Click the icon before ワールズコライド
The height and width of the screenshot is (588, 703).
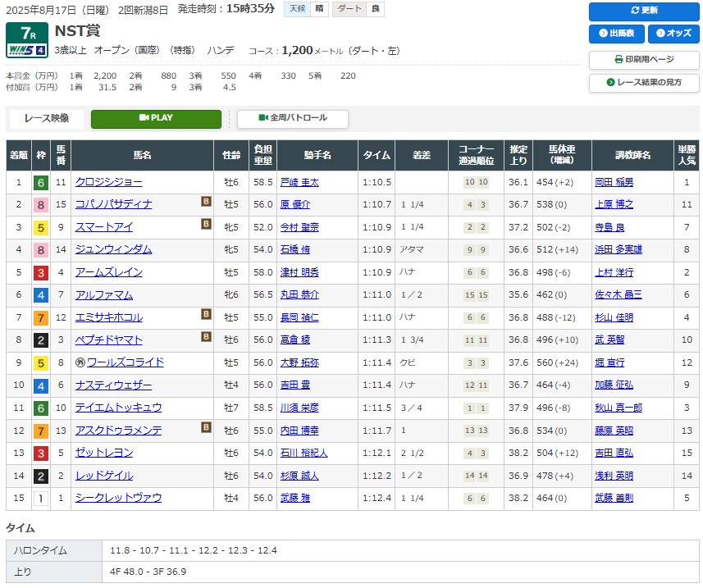80,362
